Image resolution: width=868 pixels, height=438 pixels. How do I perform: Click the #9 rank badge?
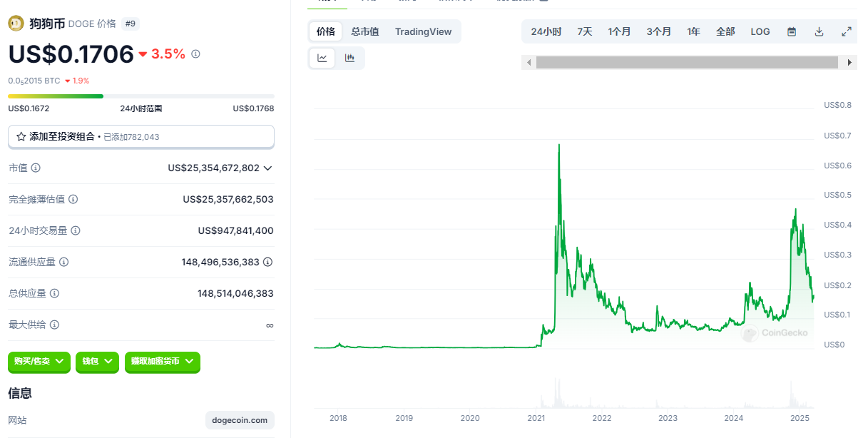click(x=131, y=24)
